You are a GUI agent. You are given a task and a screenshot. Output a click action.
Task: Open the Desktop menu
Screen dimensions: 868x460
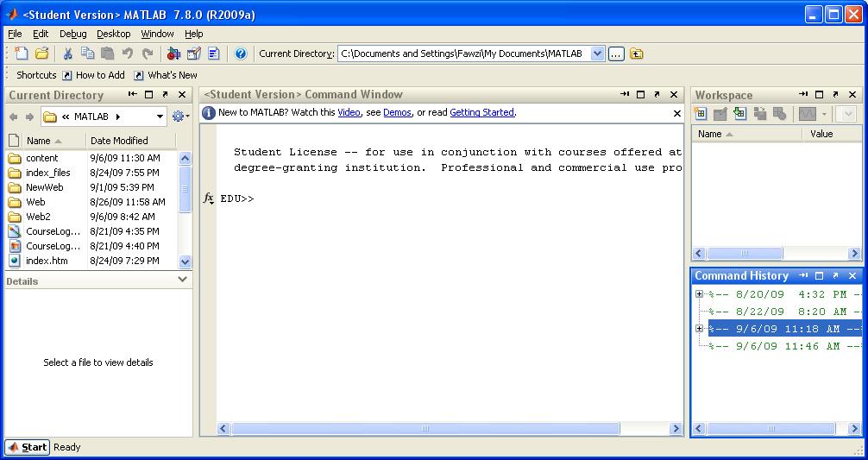(114, 34)
